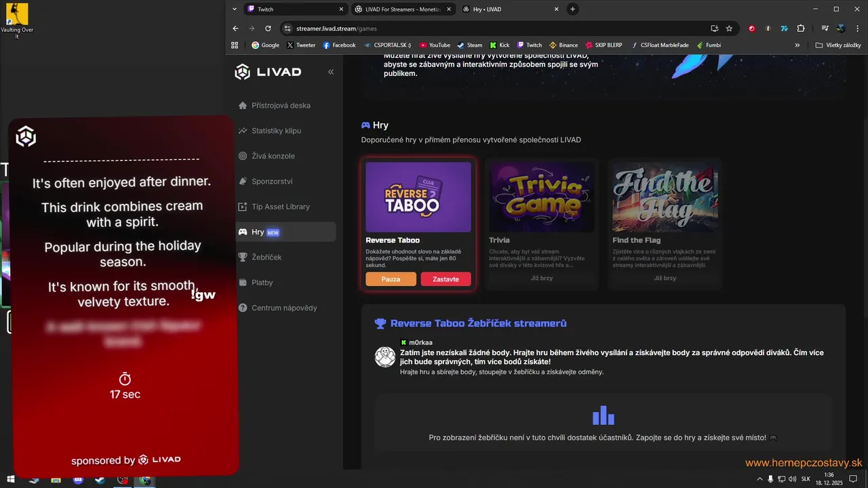Open the Kick bookmark

(499, 45)
